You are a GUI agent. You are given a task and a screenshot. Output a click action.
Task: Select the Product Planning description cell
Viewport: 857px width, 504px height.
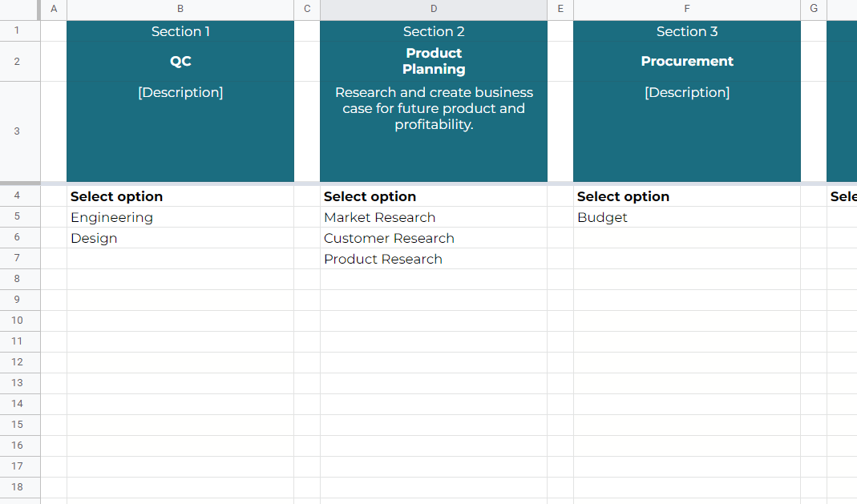[434, 131]
